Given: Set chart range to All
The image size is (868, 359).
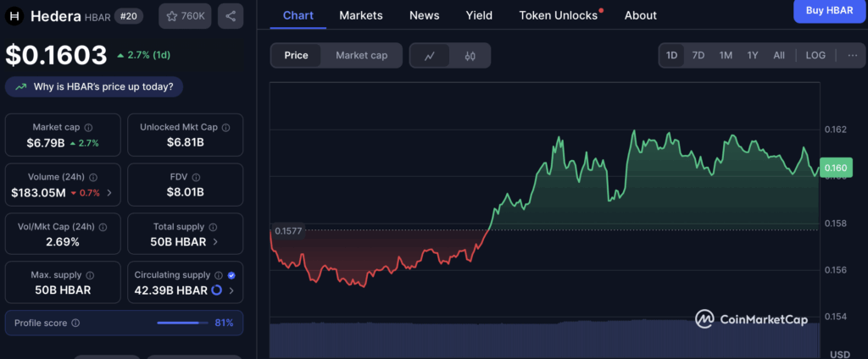Looking at the screenshot, I should click(x=779, y=55).
